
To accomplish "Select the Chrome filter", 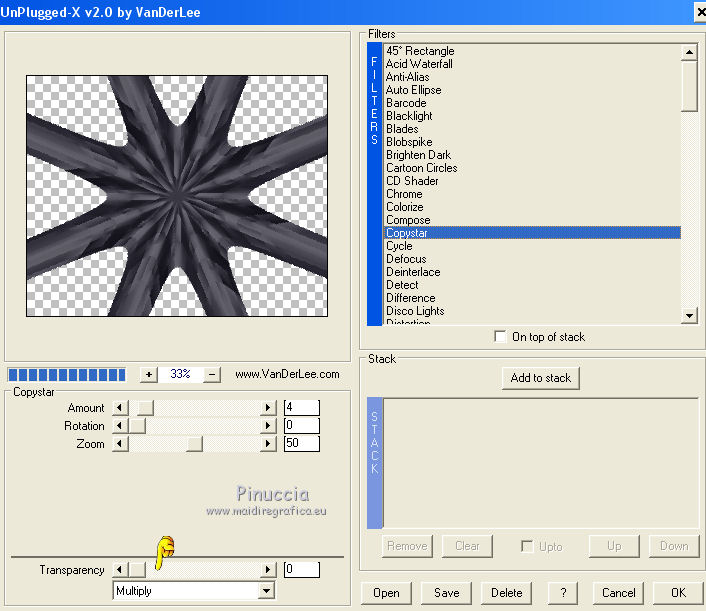I will pyautogui.click(x=532, y=194).
